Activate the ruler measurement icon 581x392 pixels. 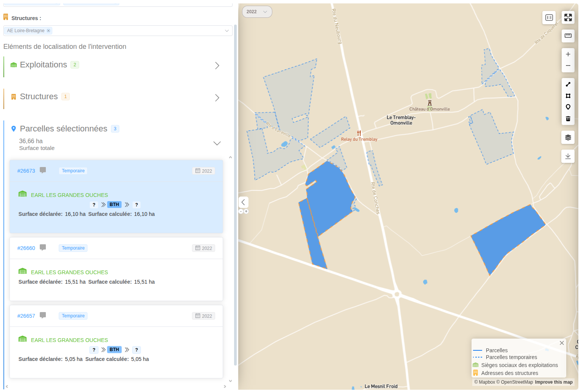click(x=568, y=36)
